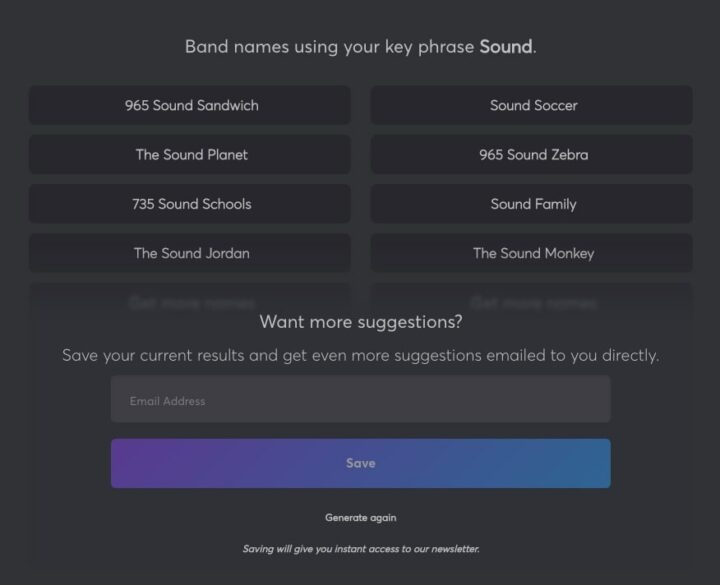Focus the Email Address input field
The width and height of the screenshot is (720, 585).
click(x=360, y=400)
